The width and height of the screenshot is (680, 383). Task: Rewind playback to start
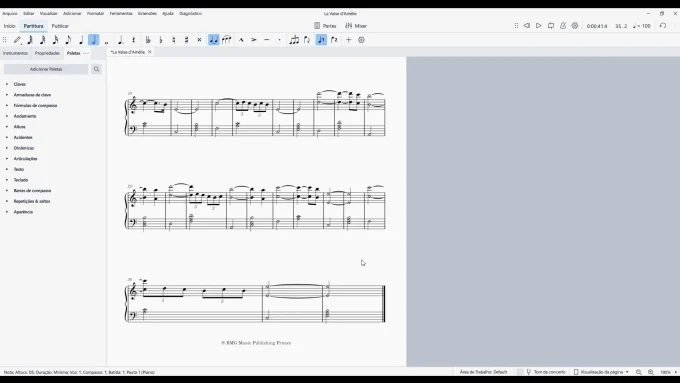pyautogui.click(x=526, y=26)
